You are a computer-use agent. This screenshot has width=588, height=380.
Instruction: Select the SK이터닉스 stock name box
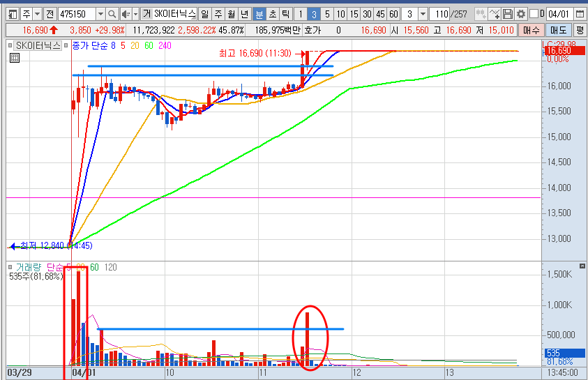click(x=175, y=14)
